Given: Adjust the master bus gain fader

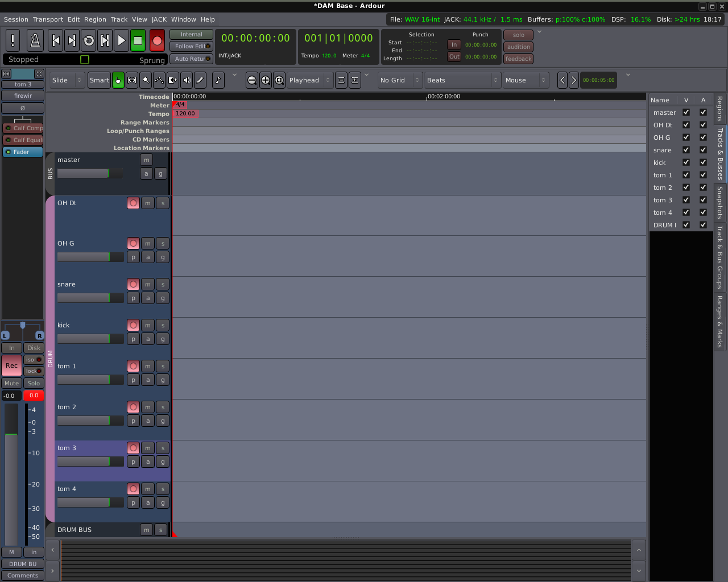Looking at the screenshot, I should 90,173.
